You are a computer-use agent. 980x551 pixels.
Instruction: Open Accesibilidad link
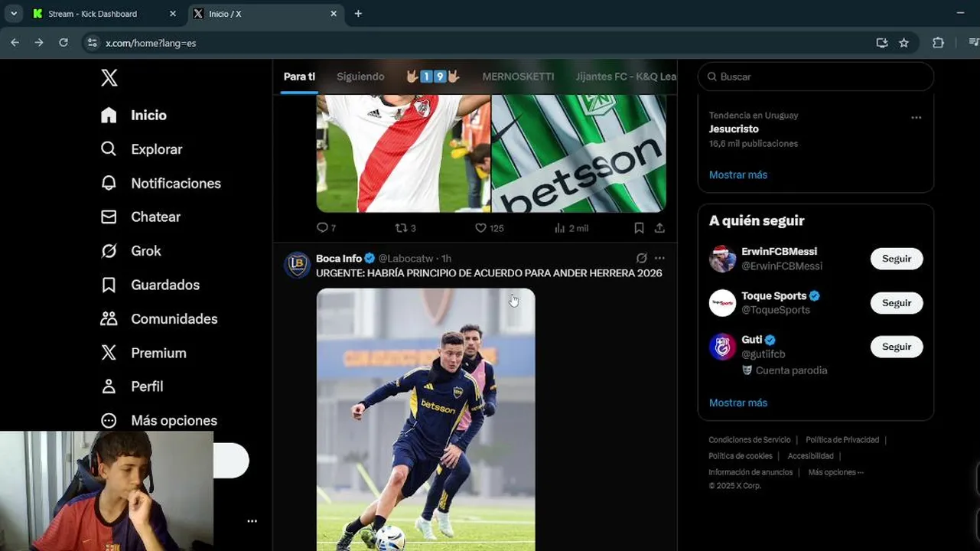click(810, 456)
